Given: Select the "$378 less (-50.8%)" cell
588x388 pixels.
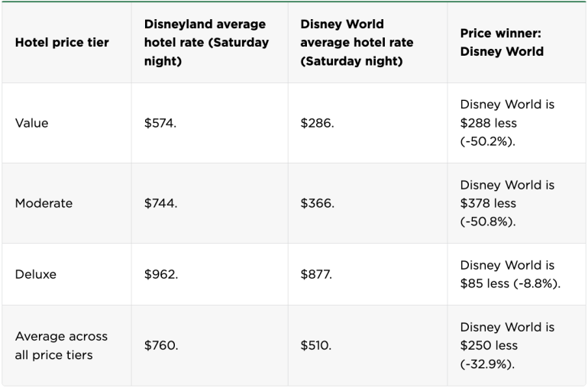Looking at the screenshot, I should (507, 203).
